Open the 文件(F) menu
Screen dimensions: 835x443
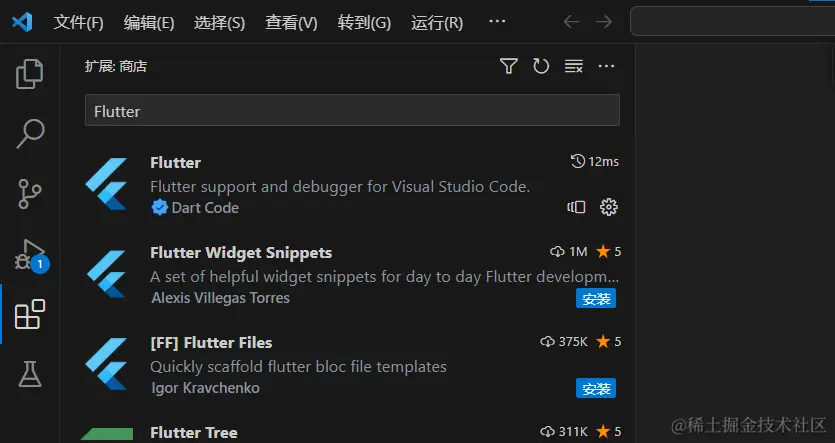[78, 23]
